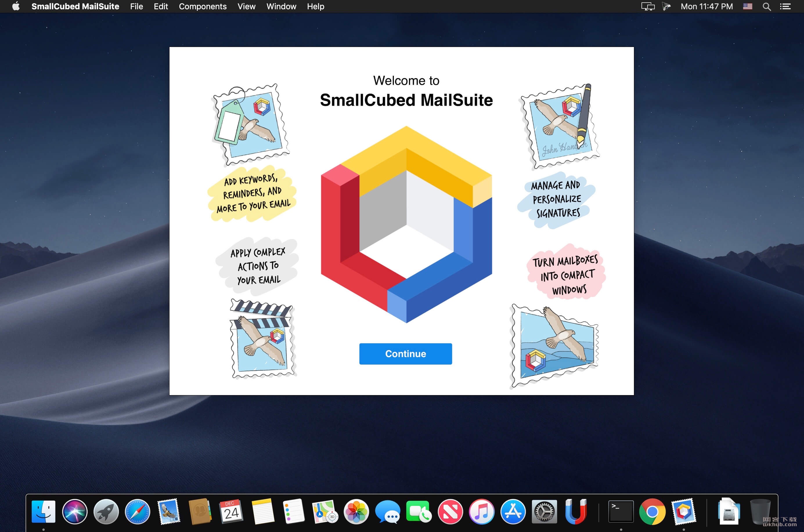Click the window-shaped bird stamp illustration
The height and width of the screenshot is (532, 804).
(555, 346)
